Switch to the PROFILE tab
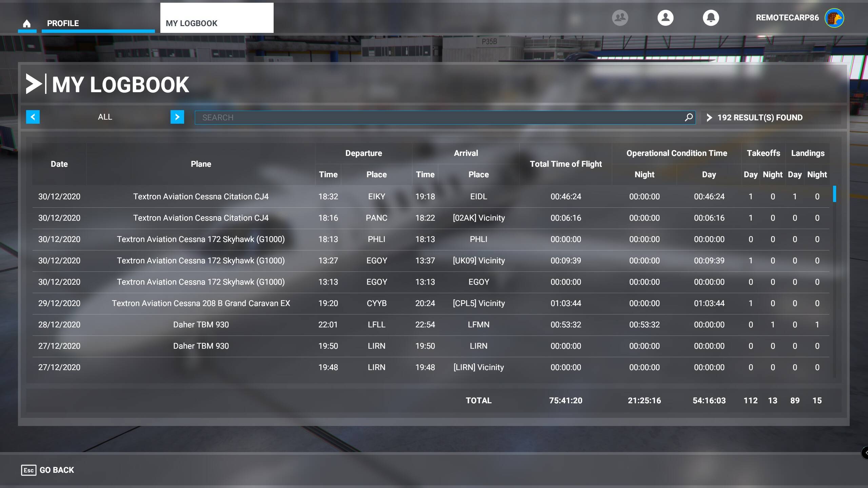This screenshot has width=868, height=488. 63,23
